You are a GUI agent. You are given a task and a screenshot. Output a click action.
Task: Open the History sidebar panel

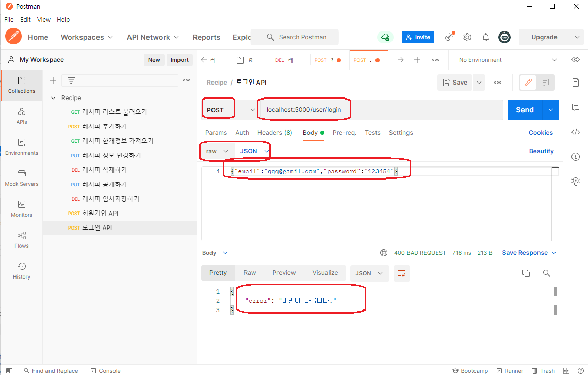(x=22, y=271)
